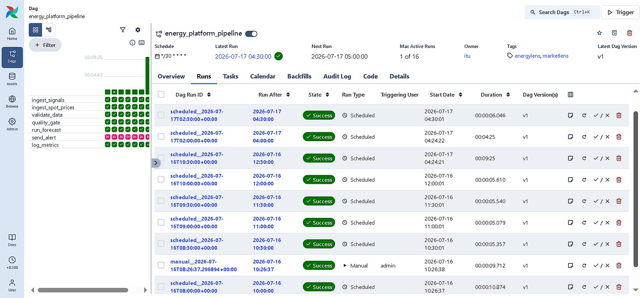644x298 pixels.
Task: Tick the checkbox for the 04:00:00 run
Action: coord(161,136)
